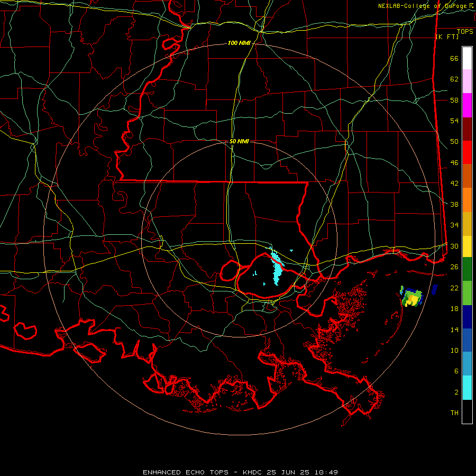This screenshot has width=476, height=476.
Task: Click the legend value 18
Action: tap(454, 309)
